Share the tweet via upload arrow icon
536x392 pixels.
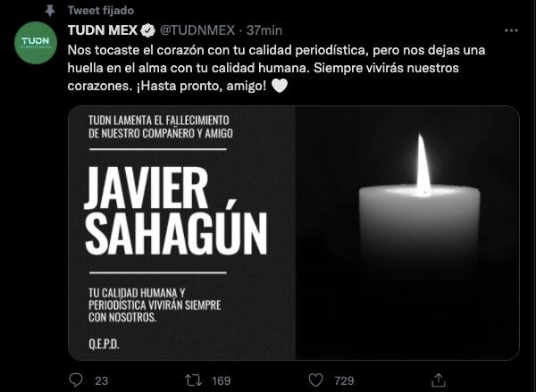(x=439, y=379)
